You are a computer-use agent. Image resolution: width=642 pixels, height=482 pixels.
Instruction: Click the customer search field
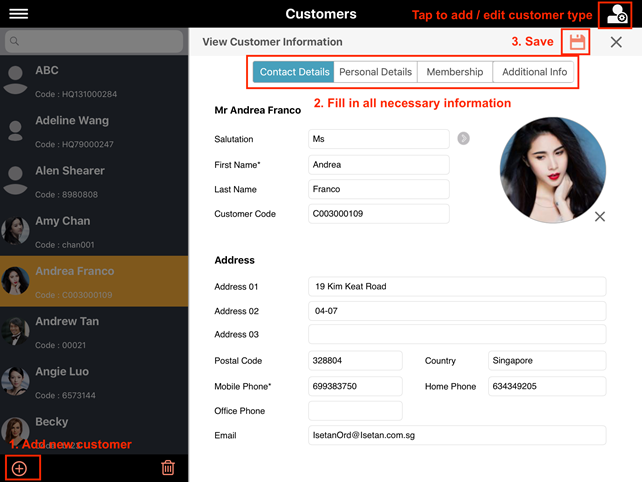[x=94, y=41]
